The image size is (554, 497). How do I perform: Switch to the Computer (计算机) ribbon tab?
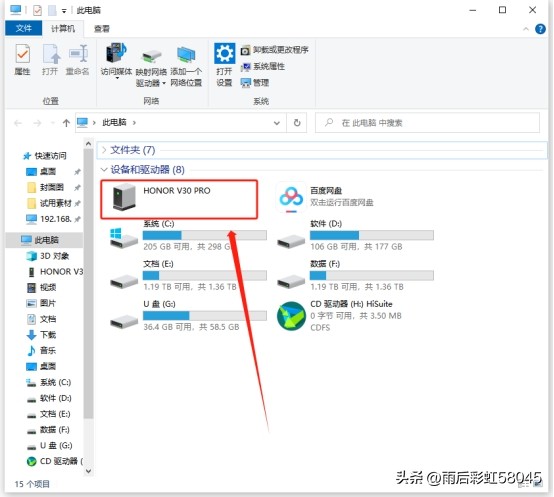(x=63, y=28)
